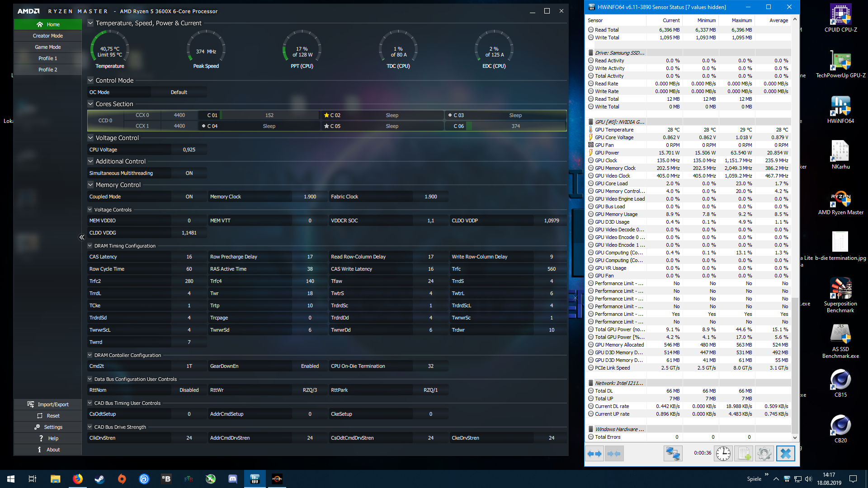
Task: Switch to Creator Mode tab
Action: click(x=48, y=36)
